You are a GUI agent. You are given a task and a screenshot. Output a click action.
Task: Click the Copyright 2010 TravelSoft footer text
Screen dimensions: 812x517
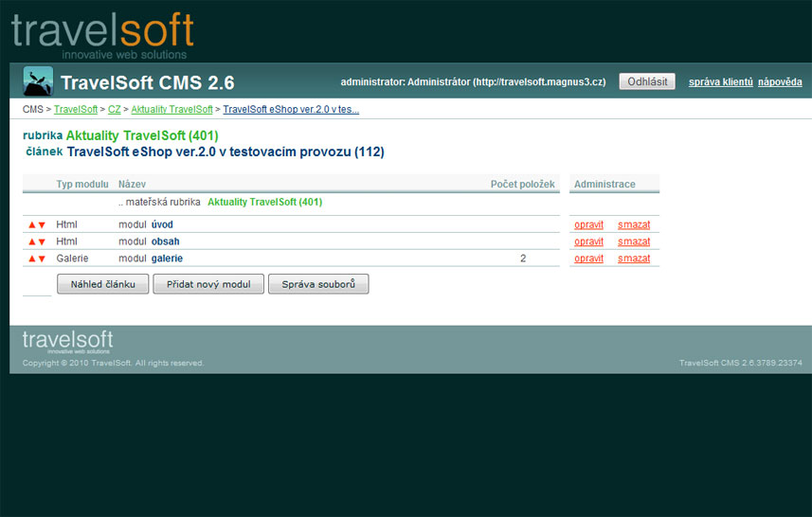click(113, 363)
